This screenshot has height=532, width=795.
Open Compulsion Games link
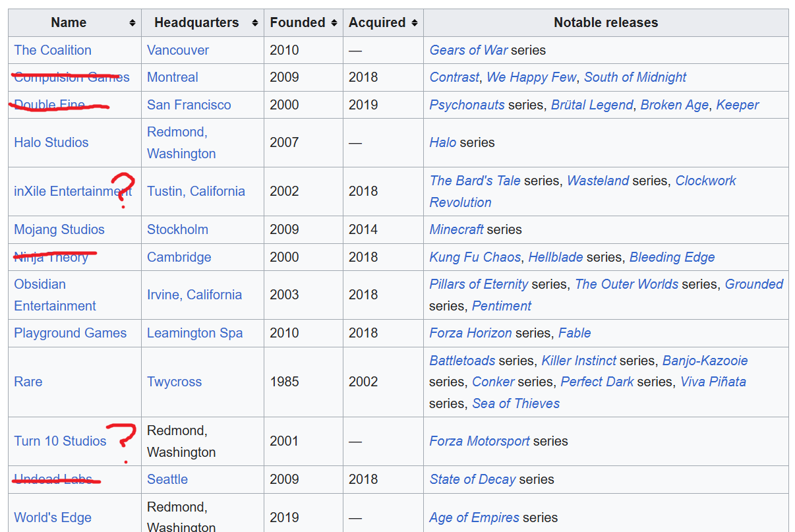pos(72,77)
